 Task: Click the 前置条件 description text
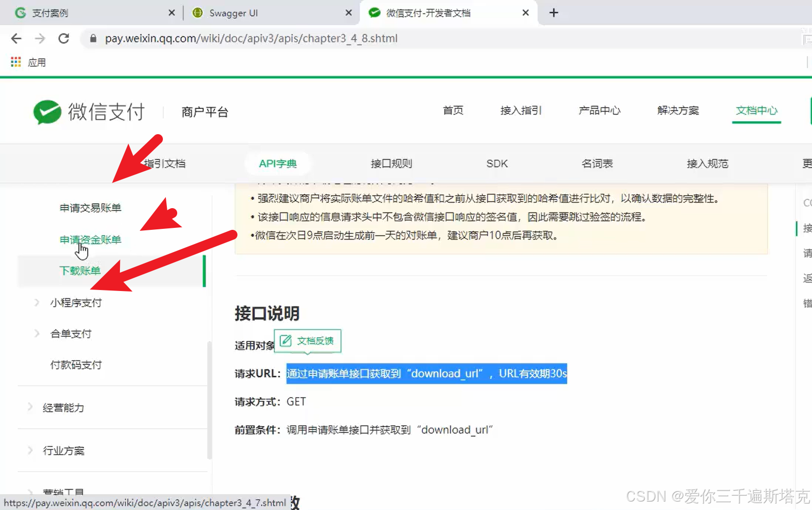[x=390, y=430]
